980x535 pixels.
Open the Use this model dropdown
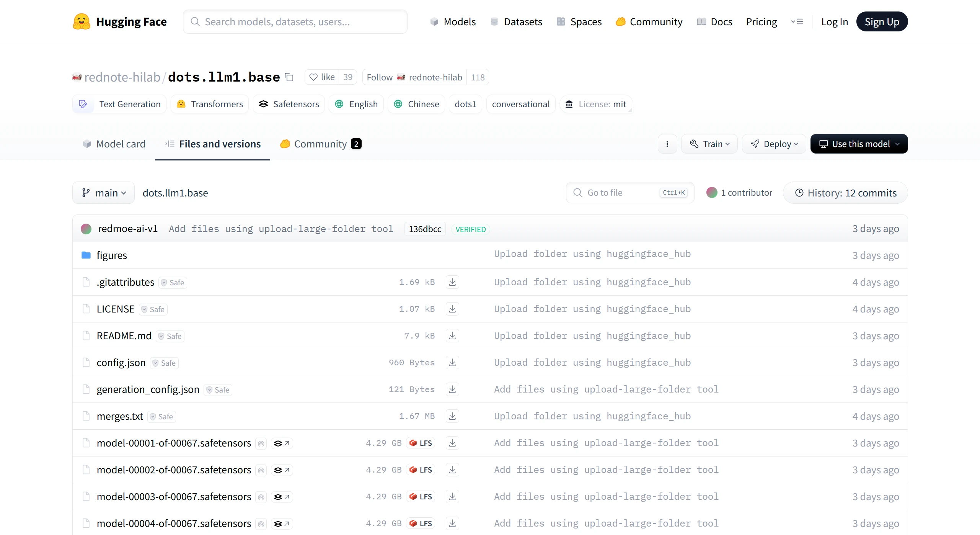[x=859, y=144]
